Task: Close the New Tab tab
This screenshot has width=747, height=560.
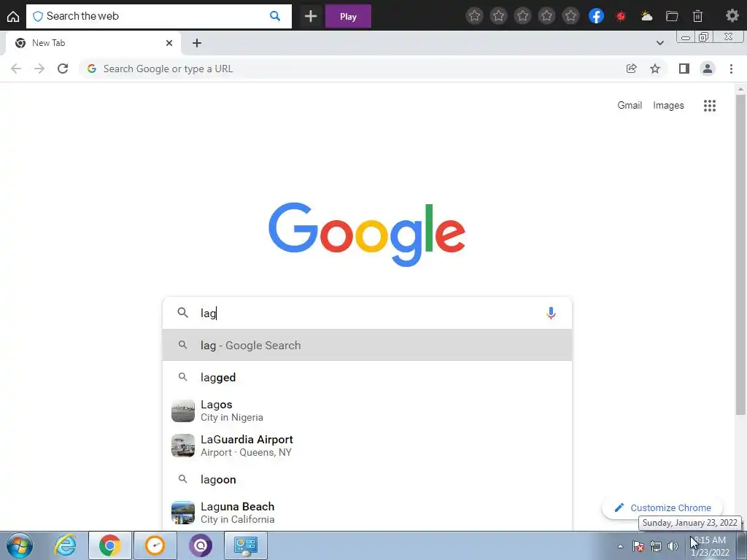Action: point(169,43)
